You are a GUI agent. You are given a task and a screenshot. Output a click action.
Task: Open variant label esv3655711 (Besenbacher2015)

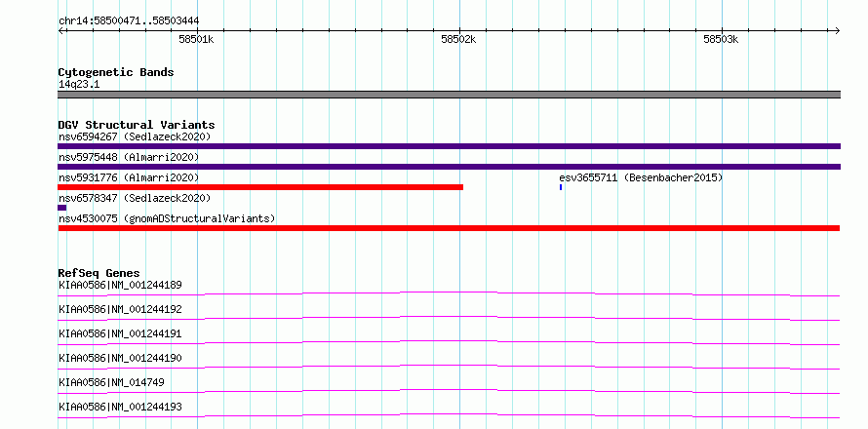pyautogui.click(x=641, y=177)
